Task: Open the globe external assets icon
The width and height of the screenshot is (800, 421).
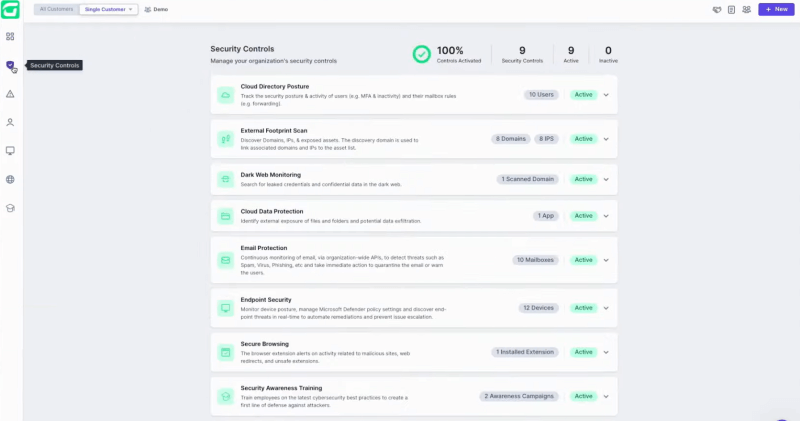Action: [x=10, y=180]
